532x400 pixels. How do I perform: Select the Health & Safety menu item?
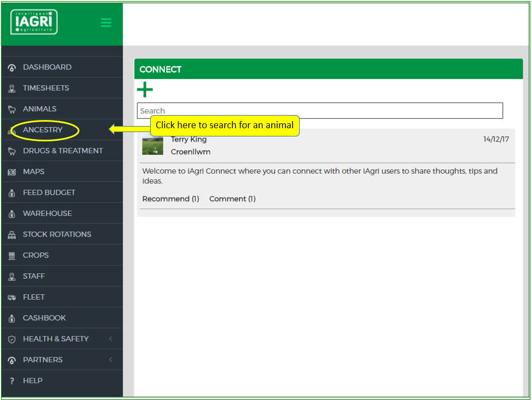click(62, 339)
